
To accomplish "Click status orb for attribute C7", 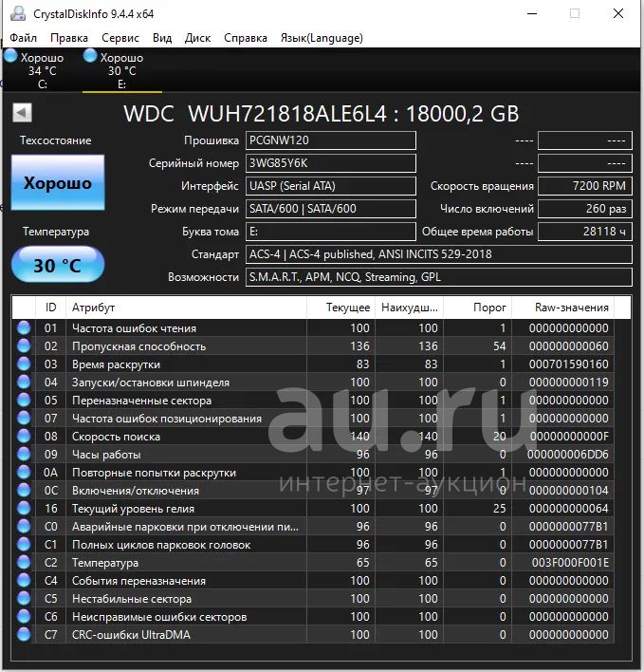I will pyautogui.click(x=24, y=634).
